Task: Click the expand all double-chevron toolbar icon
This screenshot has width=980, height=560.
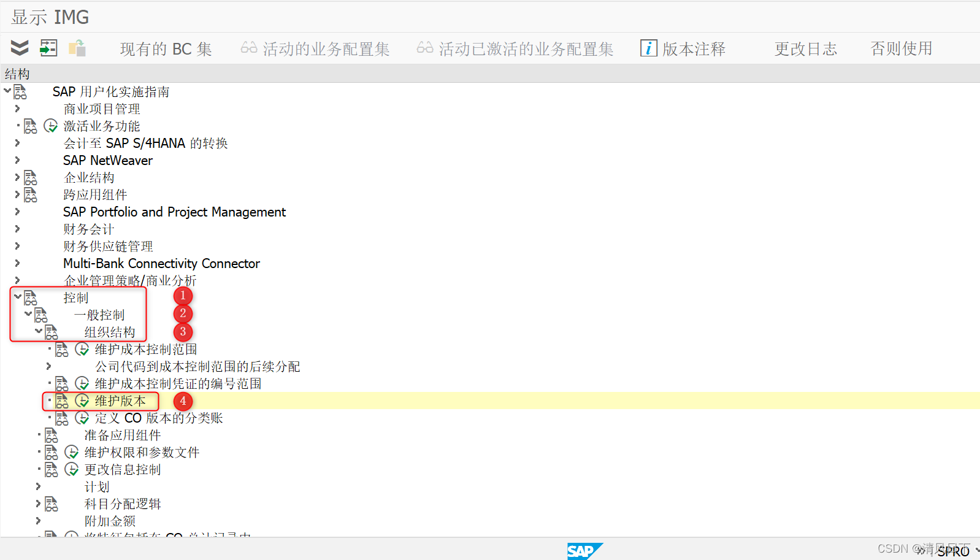Action: click(20, 48)
